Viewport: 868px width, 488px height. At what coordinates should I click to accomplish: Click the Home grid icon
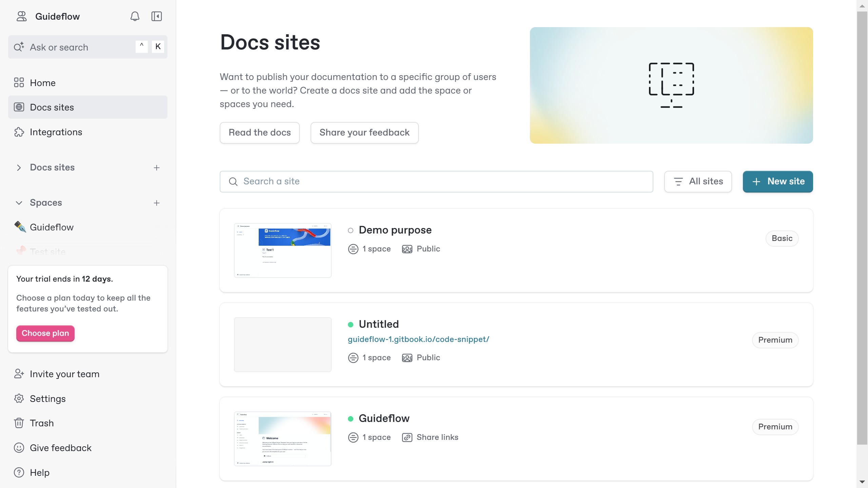19,83
